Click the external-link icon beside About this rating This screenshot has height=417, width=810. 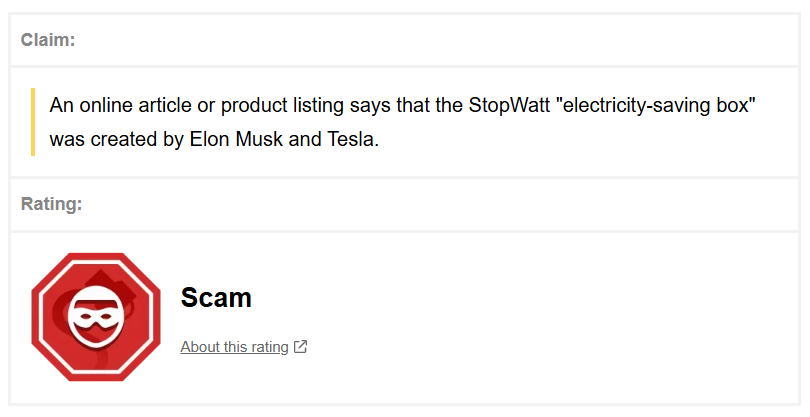(301, 347)
